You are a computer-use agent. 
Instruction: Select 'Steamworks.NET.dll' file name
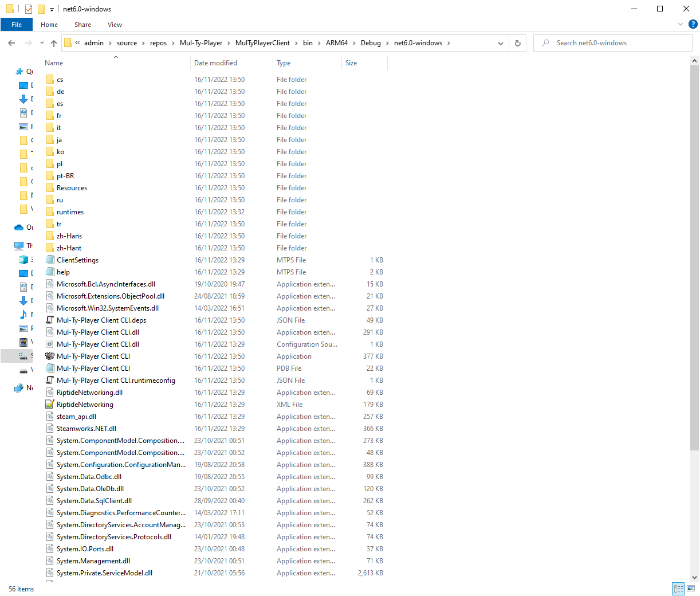click(x=86, y=429)
